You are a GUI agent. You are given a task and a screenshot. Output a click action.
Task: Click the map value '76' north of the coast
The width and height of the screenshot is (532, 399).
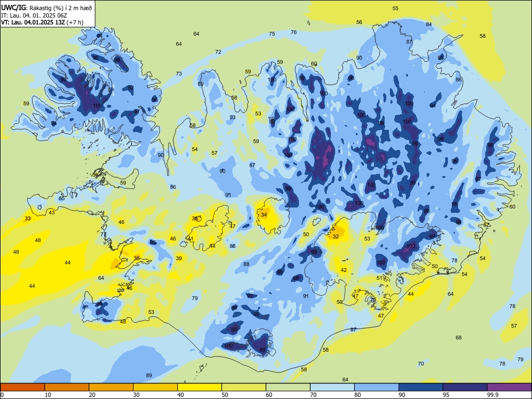click(x=294, y=32)
